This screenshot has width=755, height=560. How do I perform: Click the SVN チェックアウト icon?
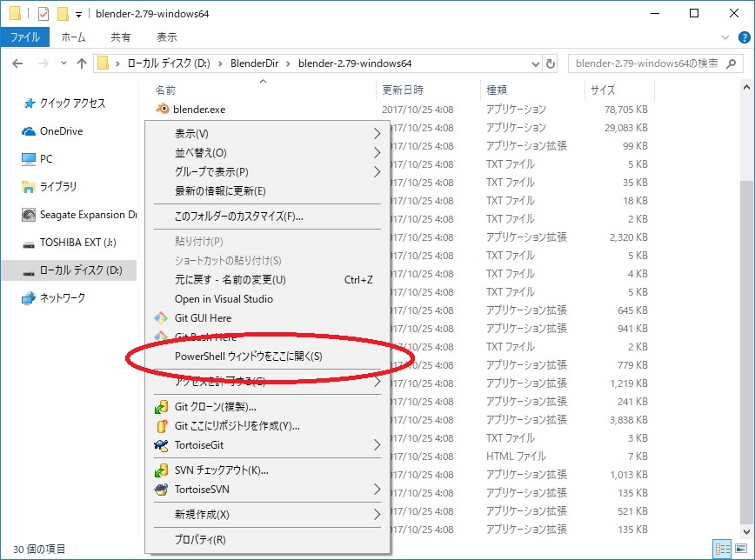point(161,470)
